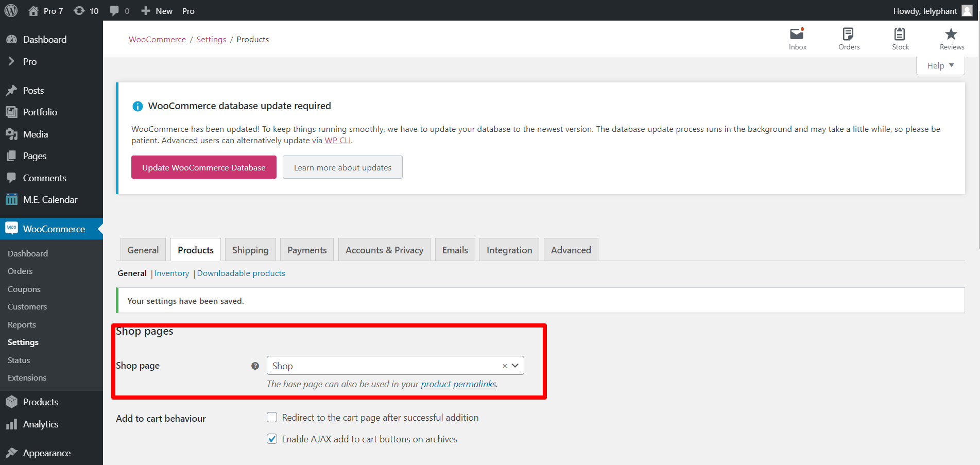The height and width of the screenshot is (465, 980).
Task: Open the Payments tab
Action: [307, 250]
